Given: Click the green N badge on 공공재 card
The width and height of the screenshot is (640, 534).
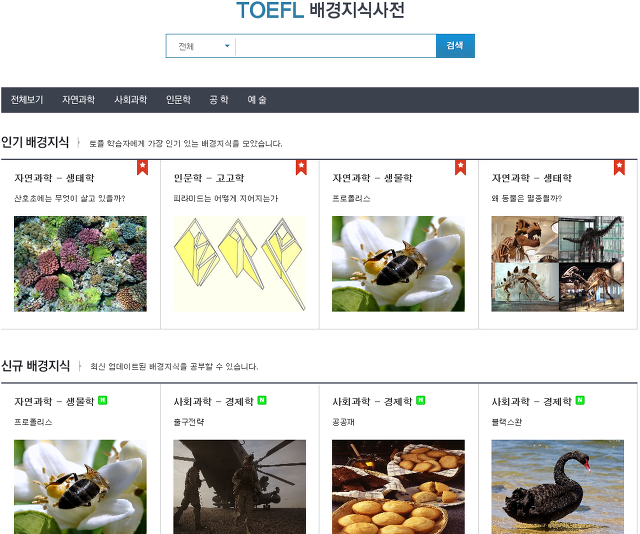Looking at the screenshot, I should (x=420, y=400).
